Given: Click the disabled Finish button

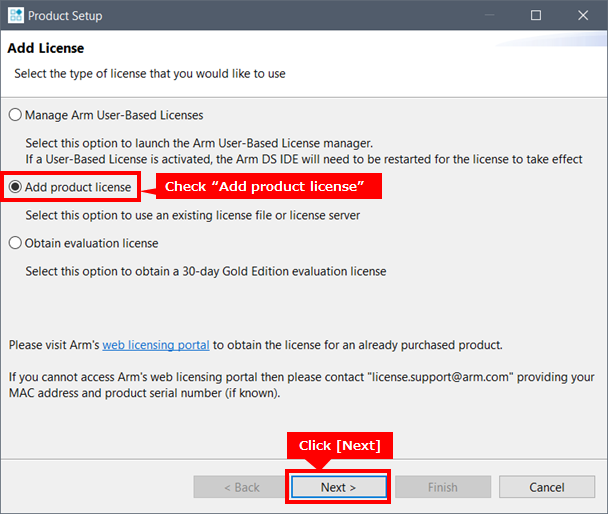Looking at the screenshot, I should 442,487.
